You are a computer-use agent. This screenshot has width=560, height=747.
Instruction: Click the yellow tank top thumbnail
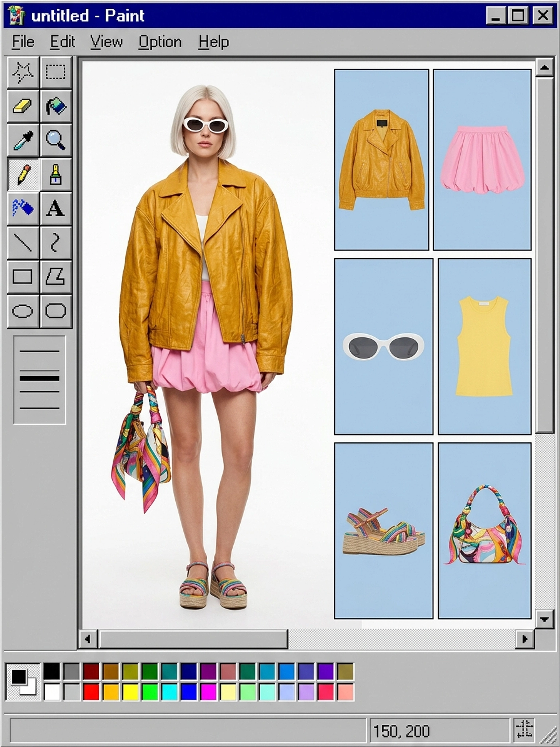485,347
